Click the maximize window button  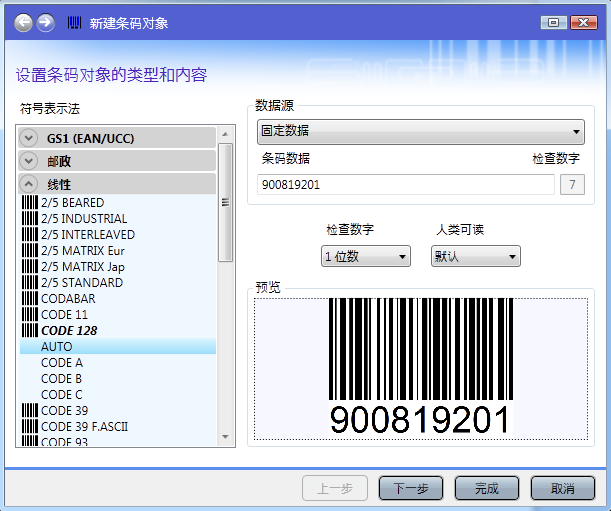[x=553, y=23]
